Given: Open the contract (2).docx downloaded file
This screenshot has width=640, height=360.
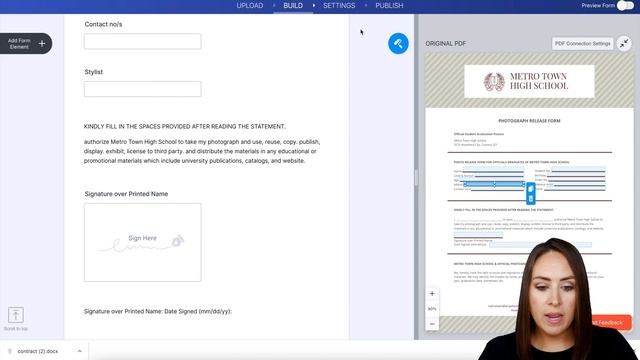Looking at the screenshot, I should [x=38, y=351].
